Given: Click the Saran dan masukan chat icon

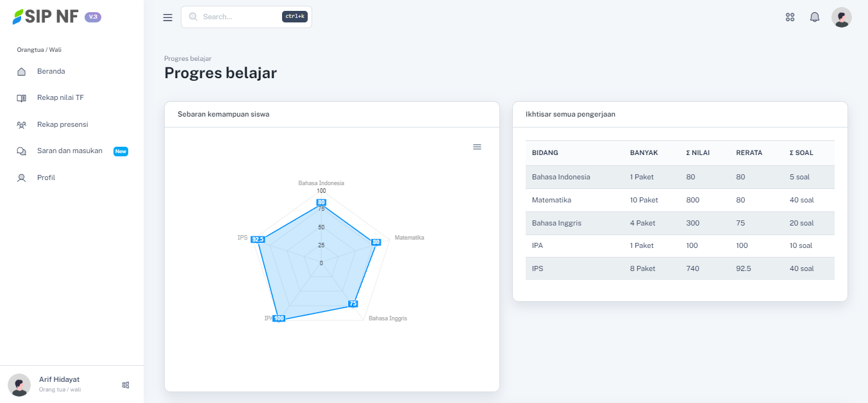Looking at the screenshot, I should coord(21,151).
